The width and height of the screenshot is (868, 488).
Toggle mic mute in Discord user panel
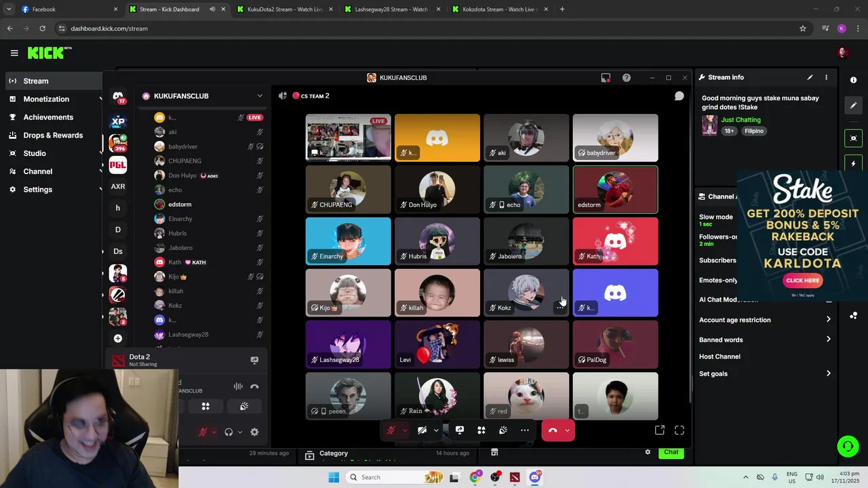[x=202, y=432]
